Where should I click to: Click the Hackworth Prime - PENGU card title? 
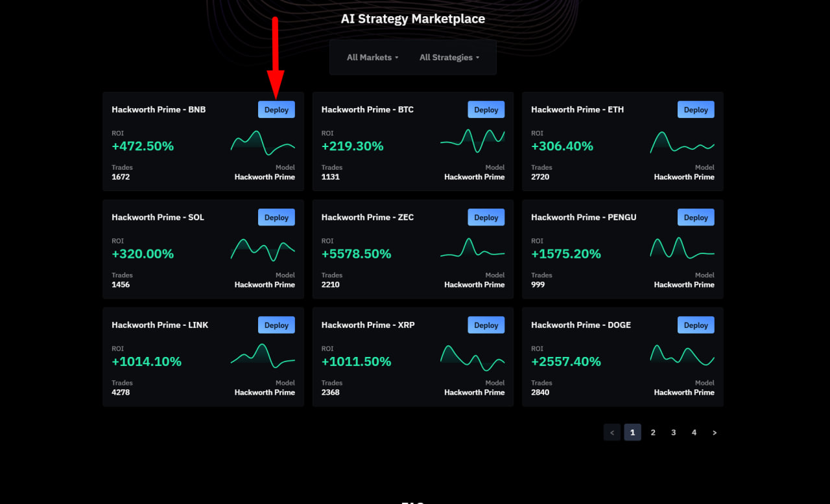coord(584,217)
